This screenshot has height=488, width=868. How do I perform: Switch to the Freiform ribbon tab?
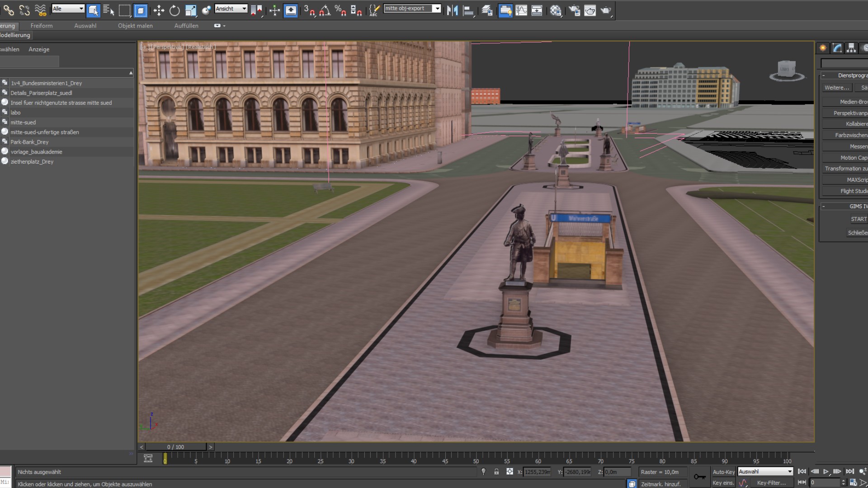[42, 26]
